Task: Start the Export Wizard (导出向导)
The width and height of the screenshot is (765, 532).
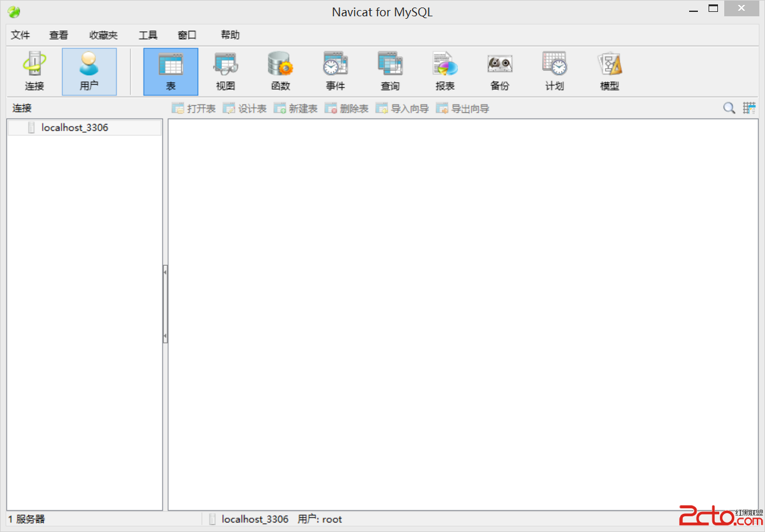Action: (463, 108)
